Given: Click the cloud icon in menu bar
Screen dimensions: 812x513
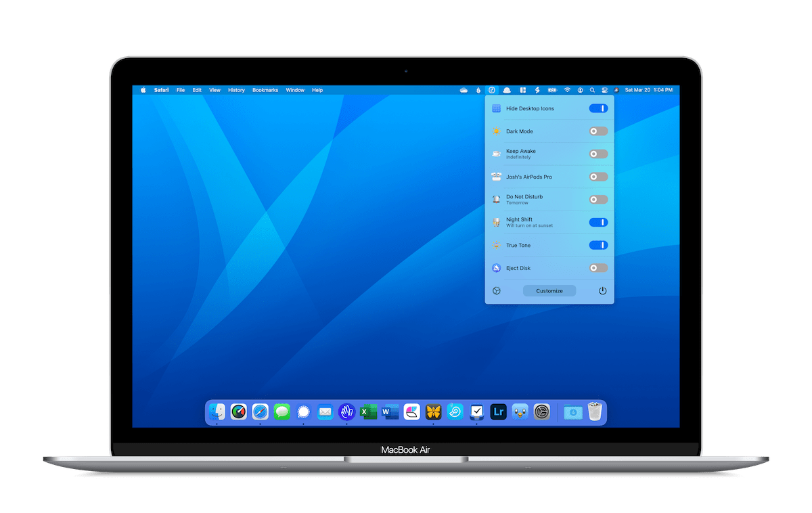Looking at the screenshot, I should pos(464,90).
